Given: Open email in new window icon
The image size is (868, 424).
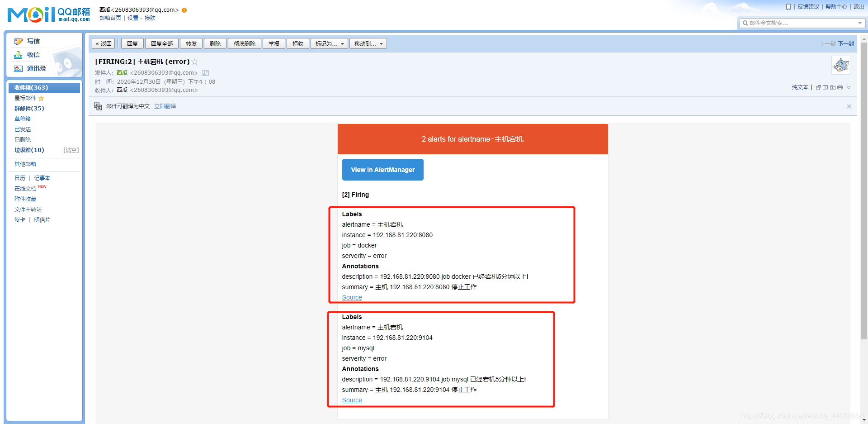Looking at the screenshot, I should [818, 88].
